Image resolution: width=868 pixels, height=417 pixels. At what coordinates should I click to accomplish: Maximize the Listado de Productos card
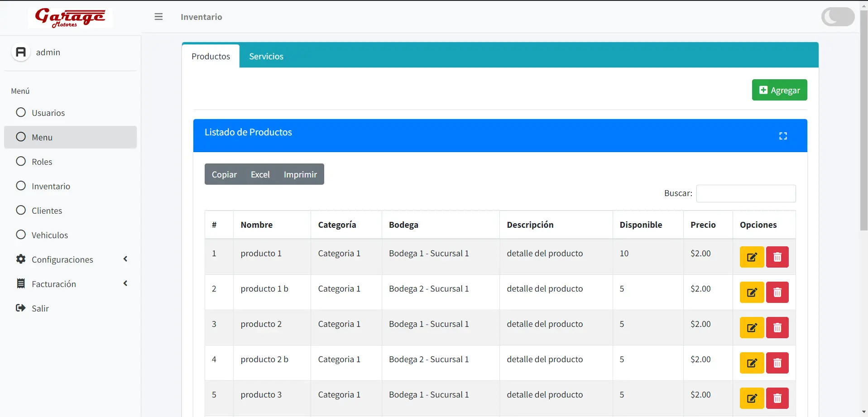coord(783,136)
